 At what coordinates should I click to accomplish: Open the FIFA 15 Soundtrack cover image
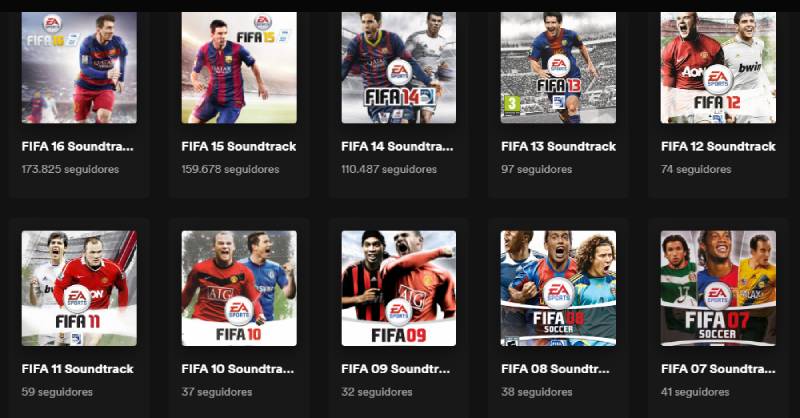[239, 67]
